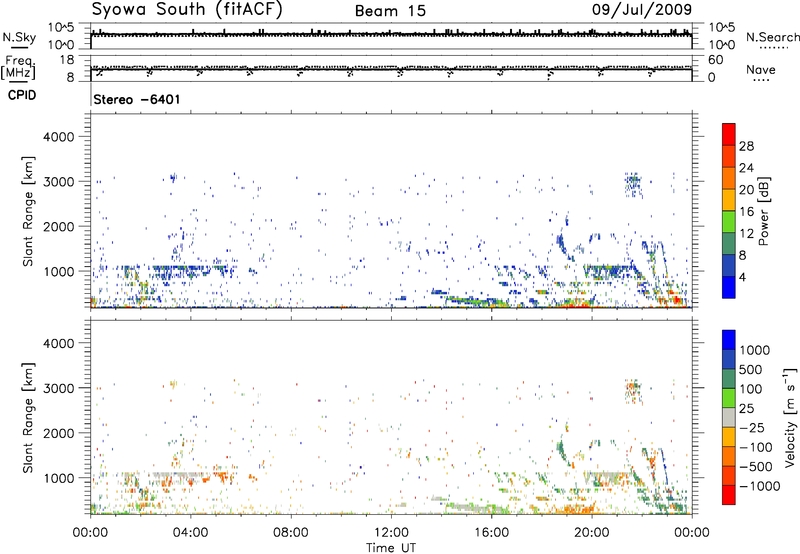Pick the red top segment of the power colorbar
The height and width of the screenshot is (554, 800).
point(729,134)
